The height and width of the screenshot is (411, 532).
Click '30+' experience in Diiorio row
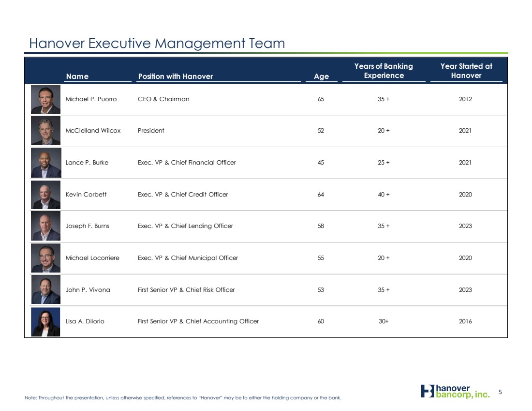tap(384, 321)
